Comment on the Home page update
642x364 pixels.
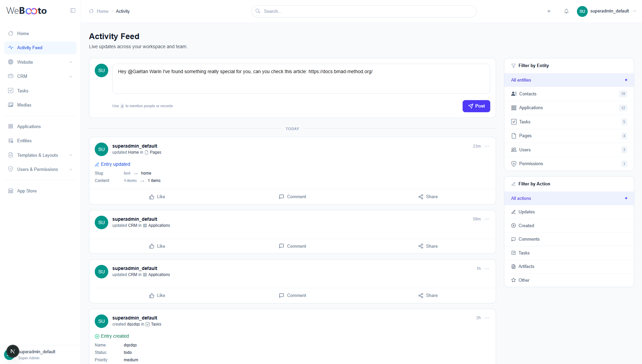[x=292, y=196]
